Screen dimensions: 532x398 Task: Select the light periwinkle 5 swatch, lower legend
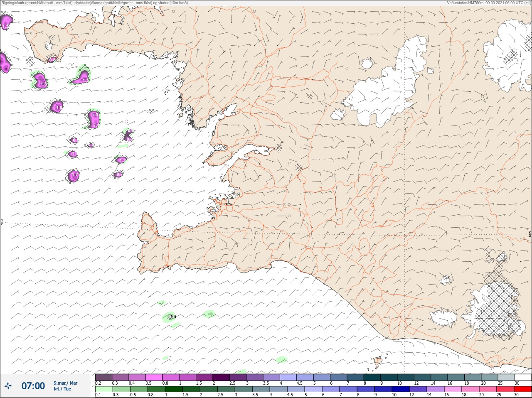point(313,389)
